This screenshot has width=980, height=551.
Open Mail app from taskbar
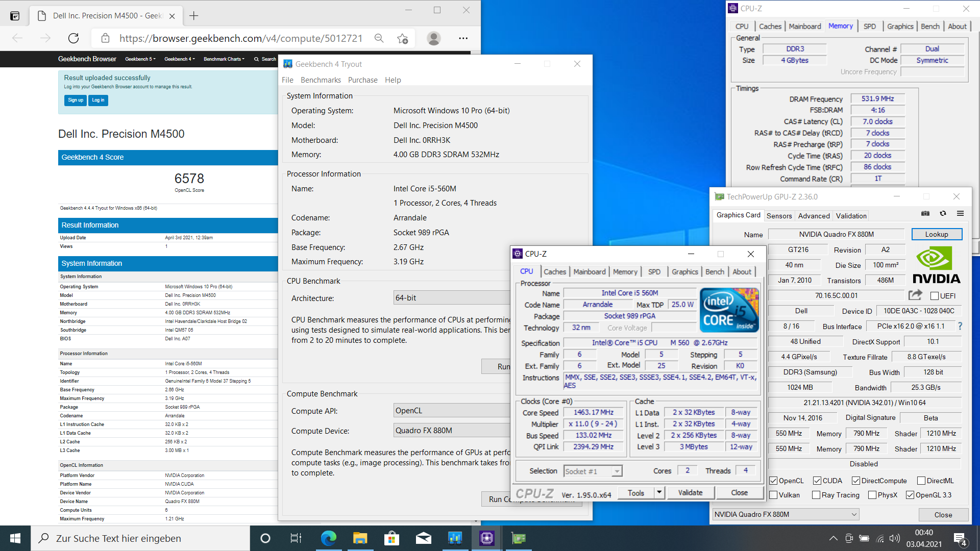(423, 538)
